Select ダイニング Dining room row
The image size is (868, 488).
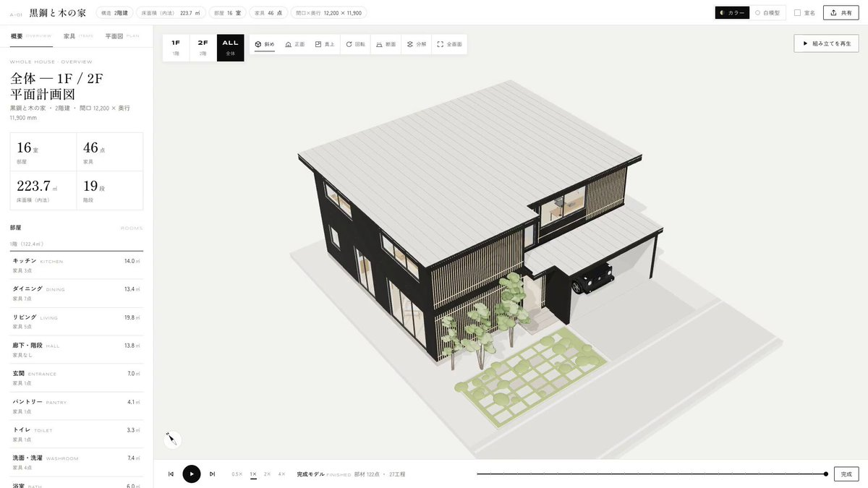point(77,294)
